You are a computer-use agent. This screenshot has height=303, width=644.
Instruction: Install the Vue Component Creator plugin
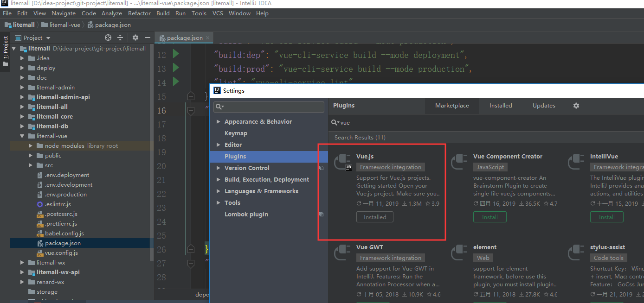pos(490,217)
